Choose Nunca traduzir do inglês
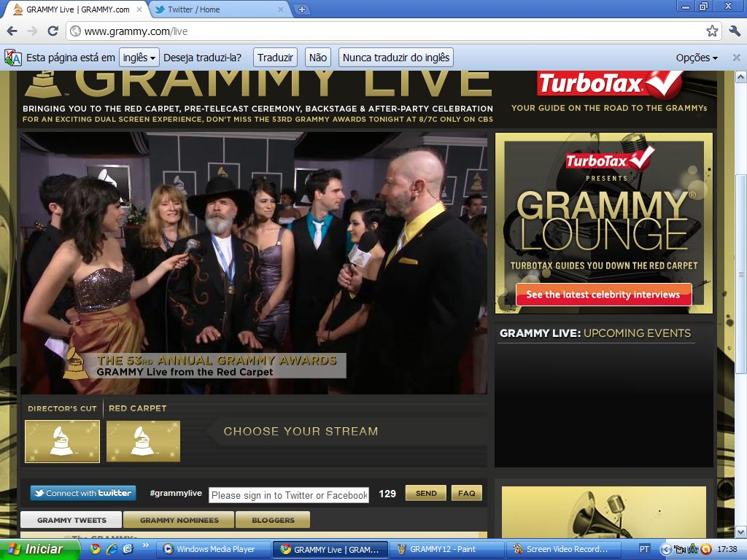This screenshot has width=747, height=560. [396, 58]
